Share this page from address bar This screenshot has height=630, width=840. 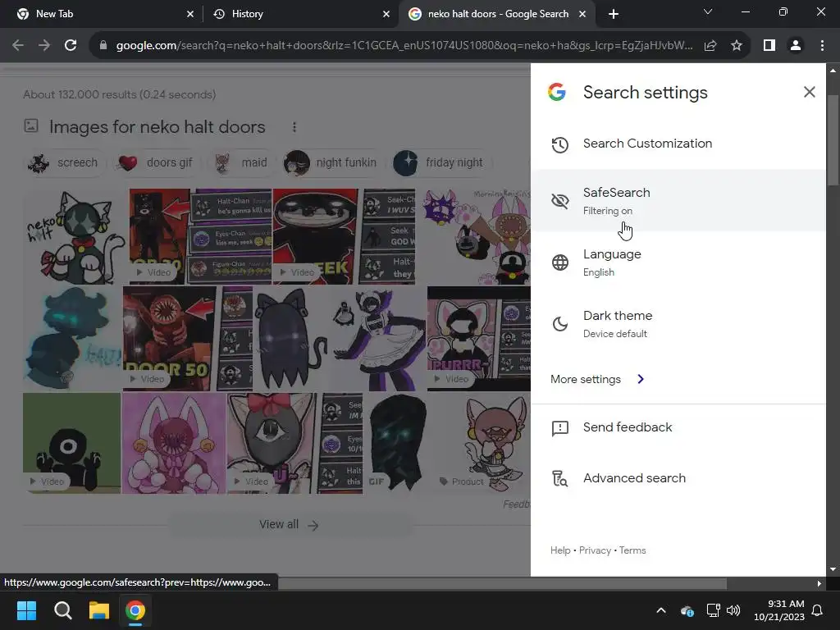click(710, 46)
